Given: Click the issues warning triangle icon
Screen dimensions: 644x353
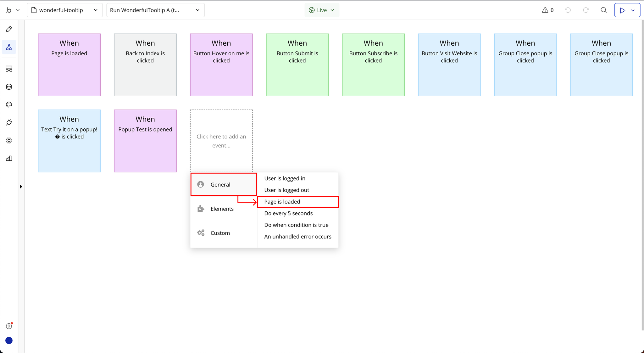Looking at the screenshot, I should tap(545, 10).
